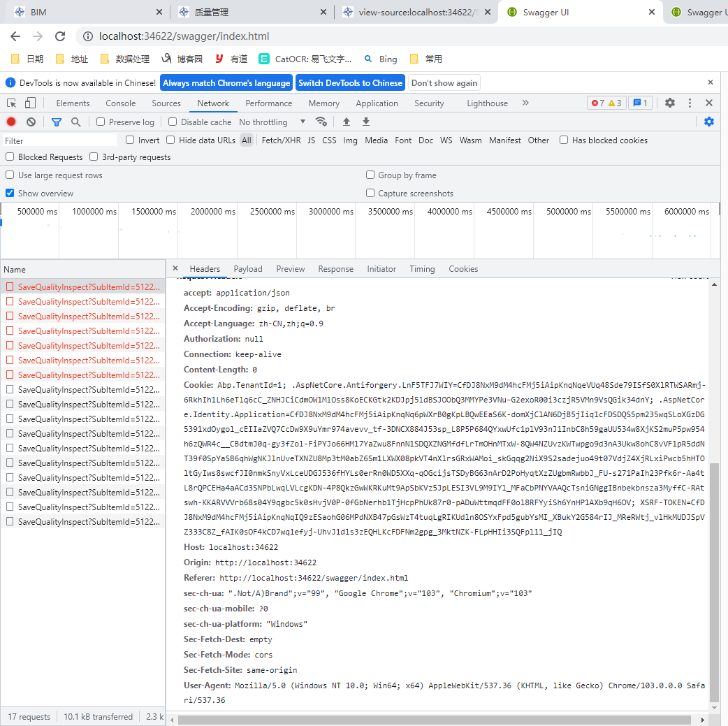The image size is (728, 726).
Task: Open the Bing bookmark
Action: (381, 59)
